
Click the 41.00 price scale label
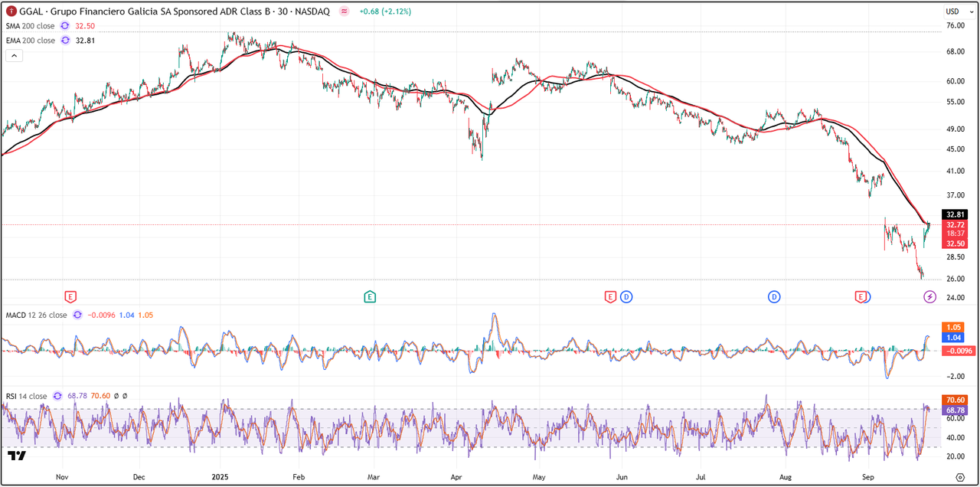(955, 171)
